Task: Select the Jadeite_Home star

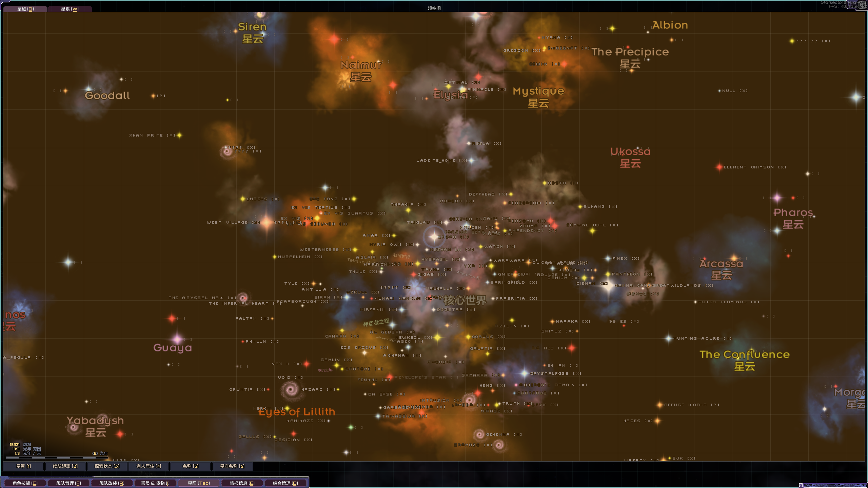Action: point(472,160)
